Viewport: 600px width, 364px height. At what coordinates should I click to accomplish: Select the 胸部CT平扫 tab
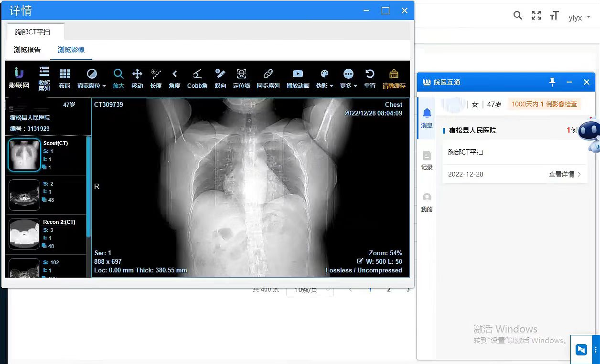tap(32, 32)
